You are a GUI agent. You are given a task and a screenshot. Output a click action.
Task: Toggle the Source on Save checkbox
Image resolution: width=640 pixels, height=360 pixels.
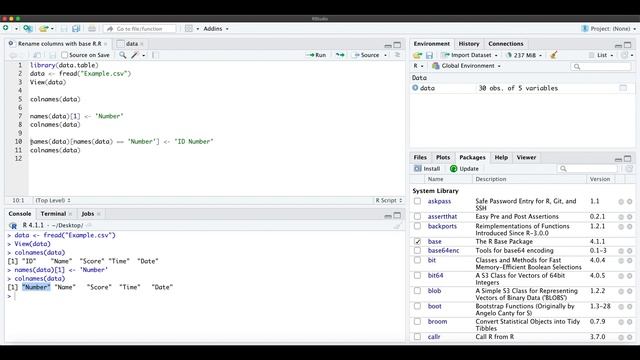pos(64,55)
